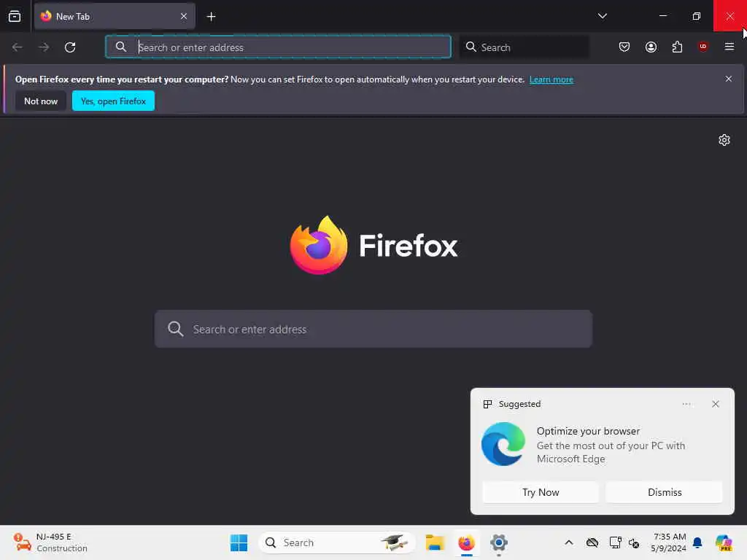Open the Windows Start menu
The width and height of the screenshot is (747, 560).
(x=239, y=542)
